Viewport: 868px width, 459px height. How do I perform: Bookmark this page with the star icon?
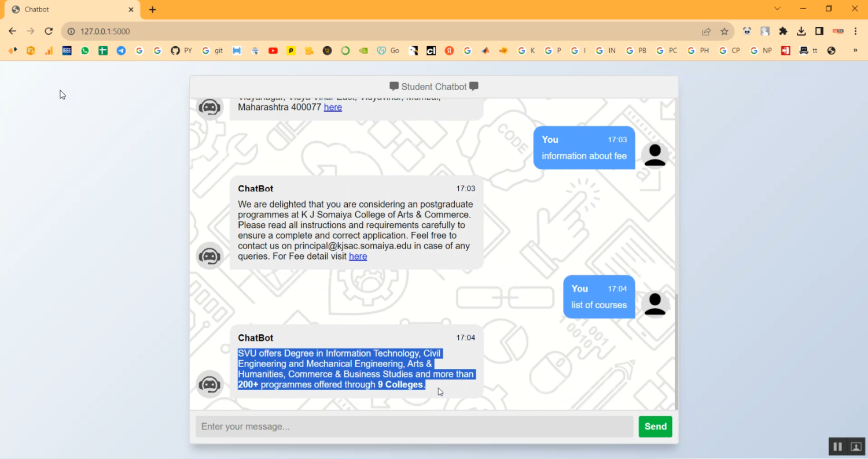(x=724, y=31)
